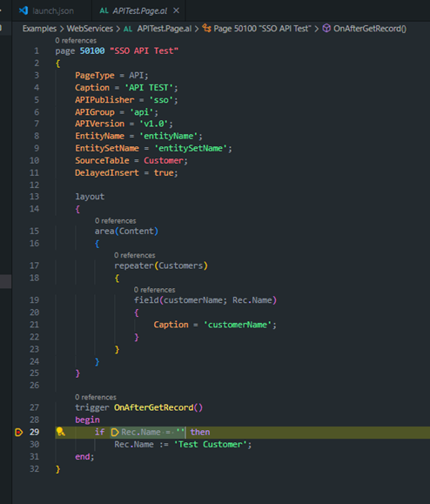Image resolution: width=430 pixels, height=504 pixels.
Task: Click the 'customerName' caption string on line 21
Action: 238,325
